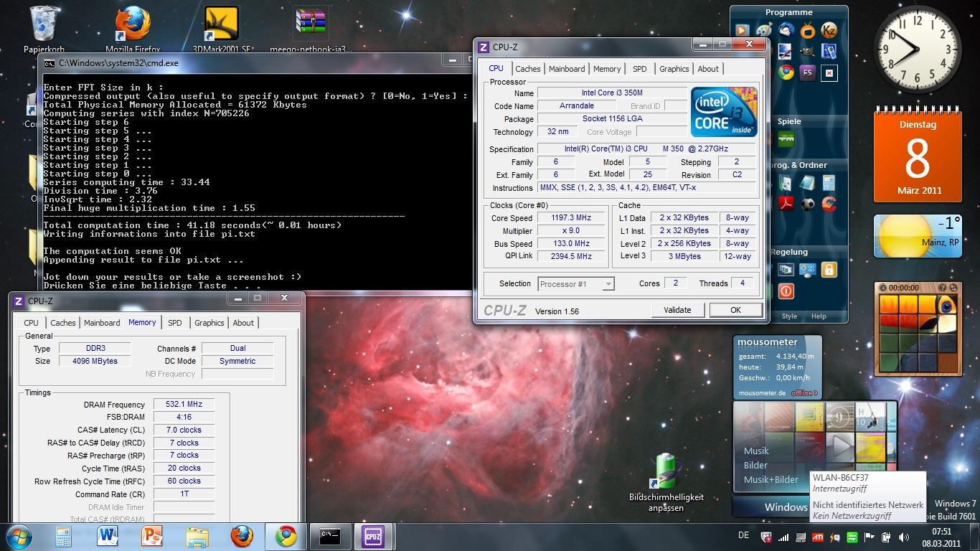Screen dimensions: 980x551
Task: Click the picture puzzle gadget timer icon
Action: click(883, 288)
